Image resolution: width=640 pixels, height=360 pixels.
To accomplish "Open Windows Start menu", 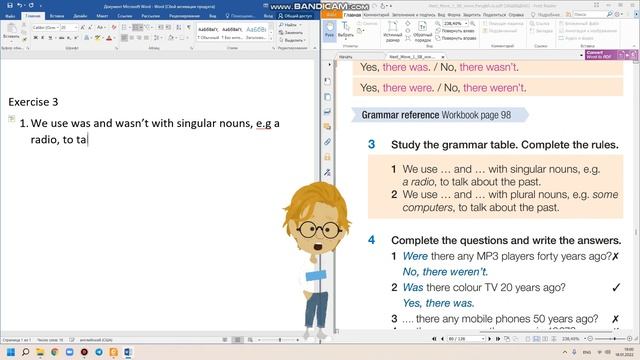I will [11, 352].
